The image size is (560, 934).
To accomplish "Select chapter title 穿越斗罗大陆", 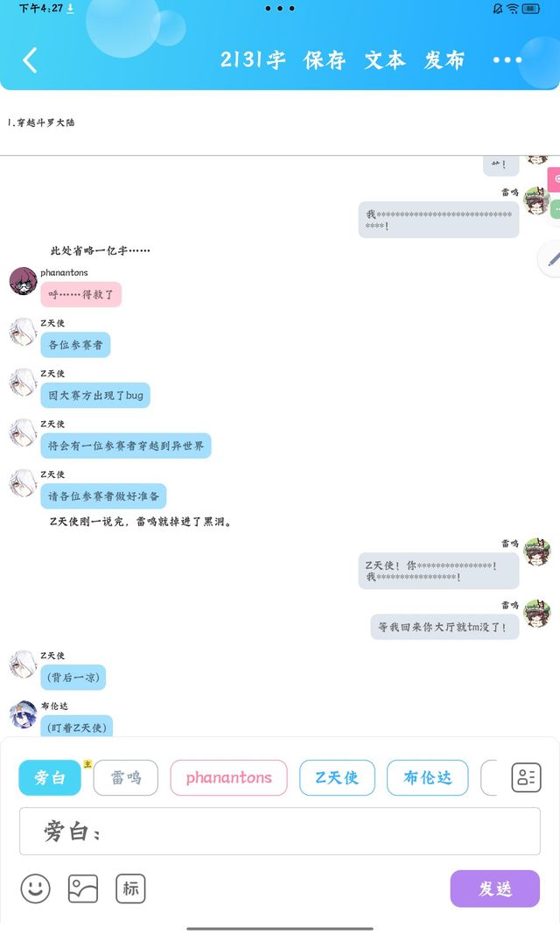I will click(45, 123).
